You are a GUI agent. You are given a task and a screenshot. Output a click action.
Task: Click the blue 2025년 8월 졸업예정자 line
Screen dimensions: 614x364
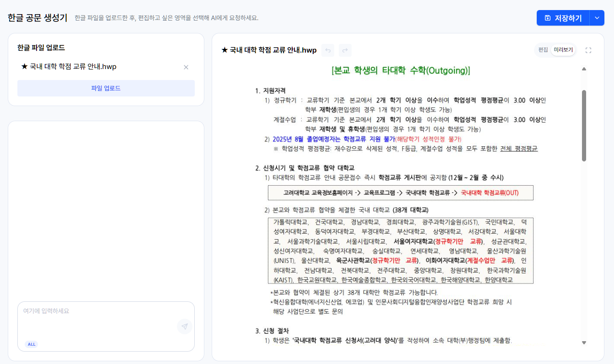click(333, 139)
